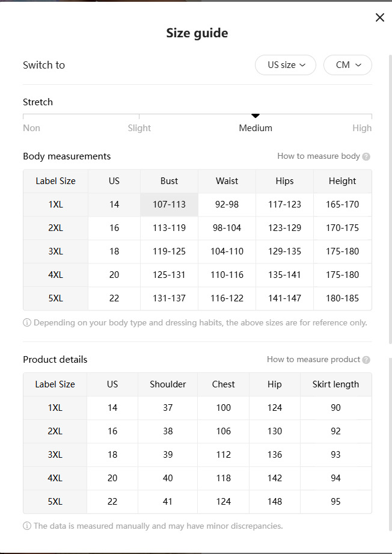Click the Stretch slider's Medium marker
Image resolution: width=392 pixels, height=554 pixels.
(256, 115)
